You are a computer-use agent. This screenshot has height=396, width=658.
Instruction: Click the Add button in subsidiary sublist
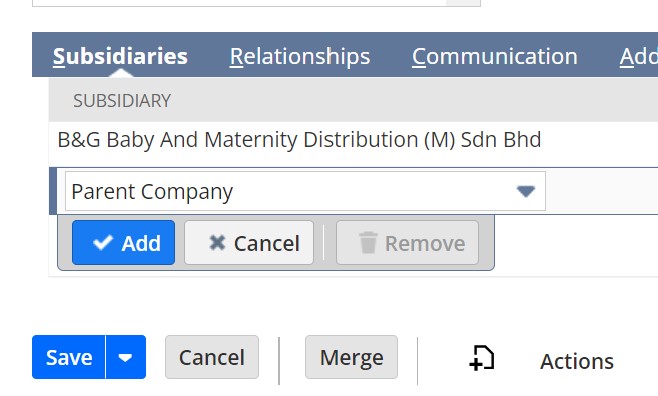pos(123,243)
